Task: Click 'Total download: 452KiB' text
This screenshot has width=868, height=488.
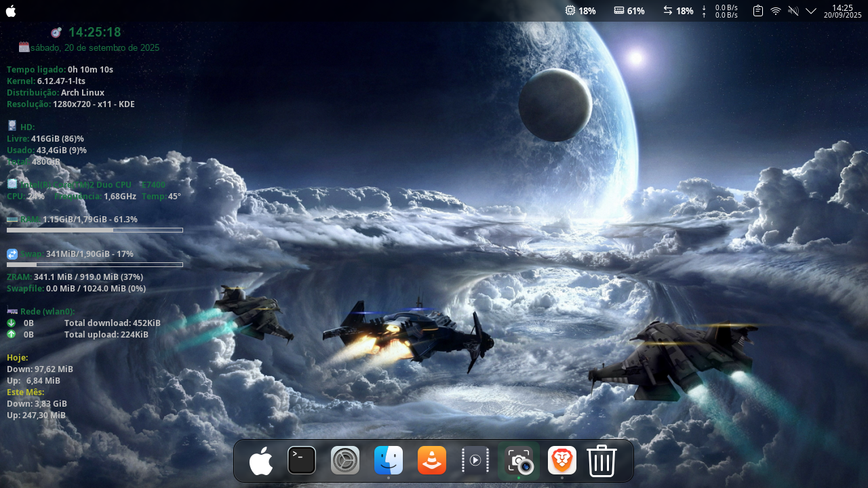Action: coord(113,323)
